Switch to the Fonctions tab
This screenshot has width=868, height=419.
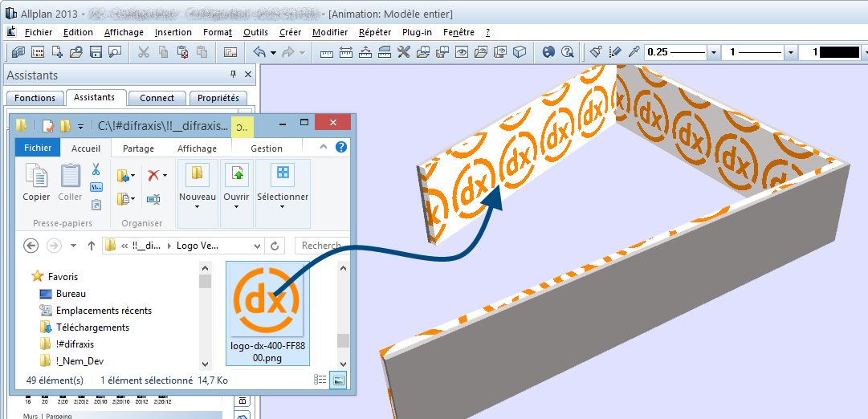35,98
